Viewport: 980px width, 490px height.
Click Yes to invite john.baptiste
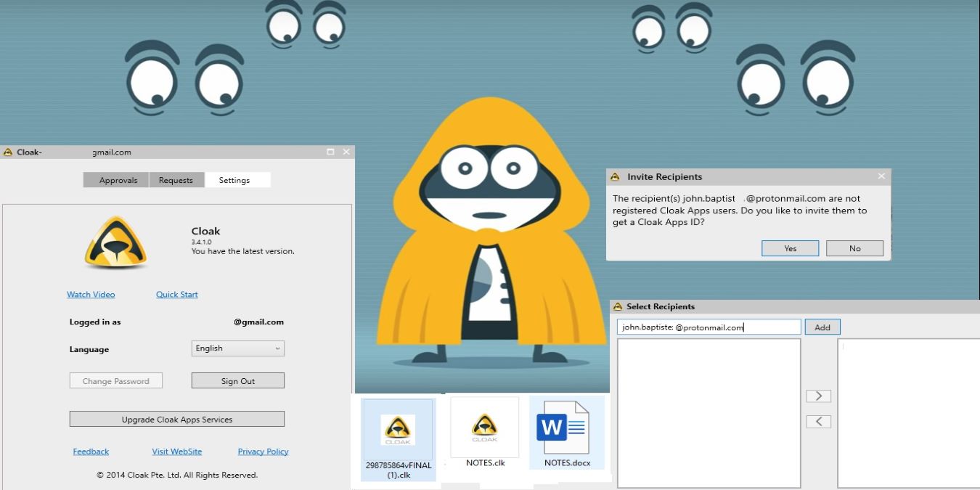coord(790,248)
